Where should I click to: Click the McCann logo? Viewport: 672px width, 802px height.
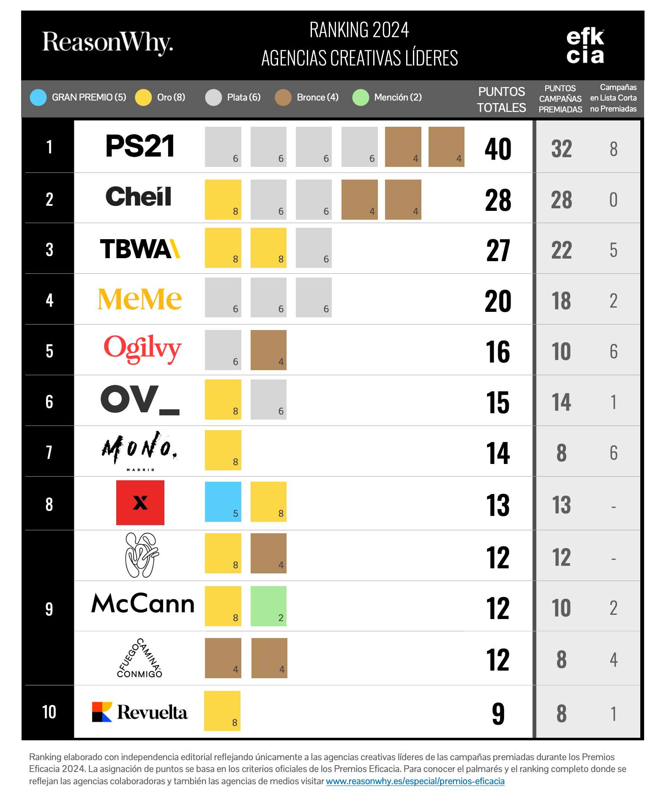(x=143, y=603)
